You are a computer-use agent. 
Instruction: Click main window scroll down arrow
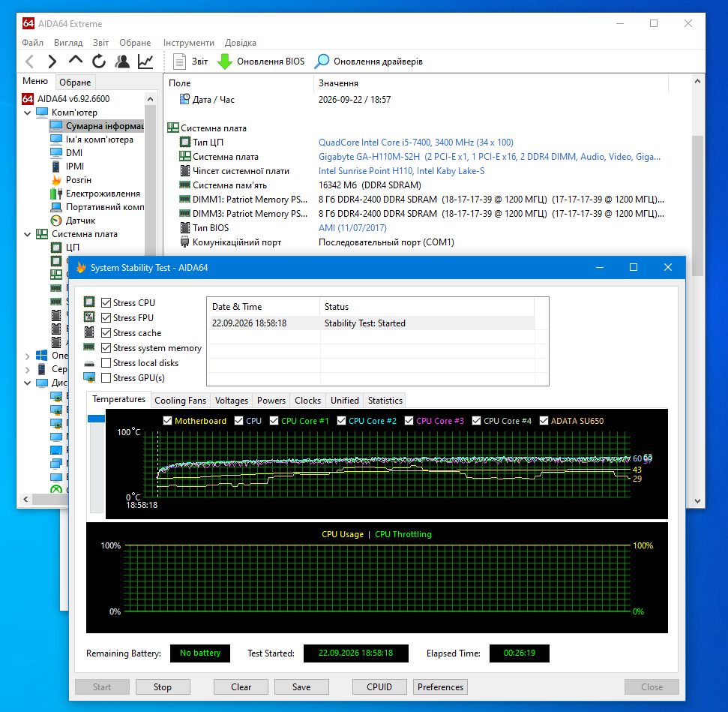[x=697, y=501]
